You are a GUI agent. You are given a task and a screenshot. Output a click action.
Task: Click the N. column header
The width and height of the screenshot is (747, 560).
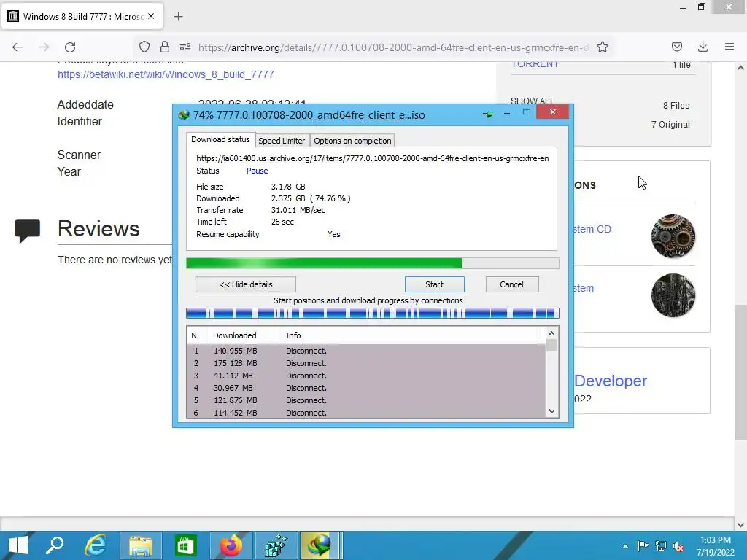click(197, 335)
